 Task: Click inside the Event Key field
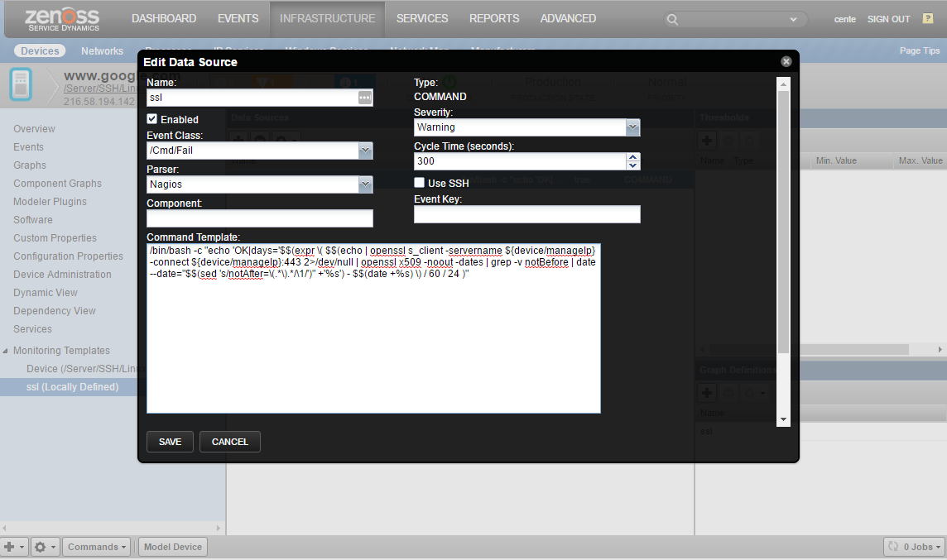pyautogui.click(x=526, y=214)
